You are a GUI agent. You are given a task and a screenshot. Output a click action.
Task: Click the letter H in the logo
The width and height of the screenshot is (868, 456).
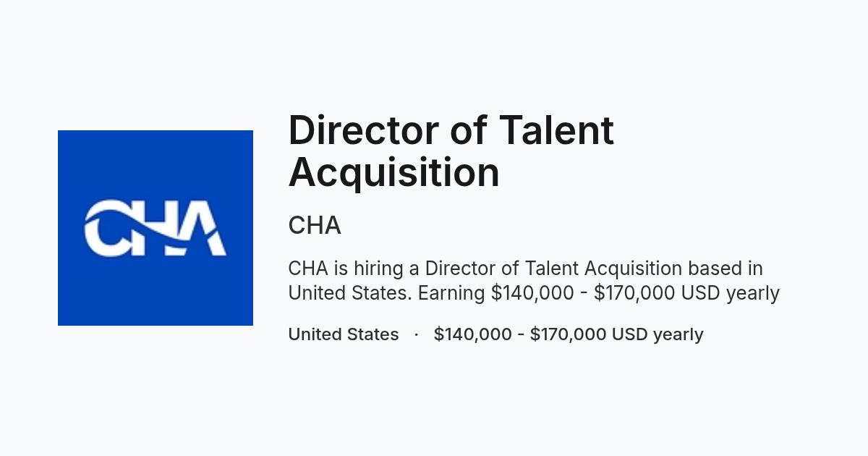coord(156,228)
